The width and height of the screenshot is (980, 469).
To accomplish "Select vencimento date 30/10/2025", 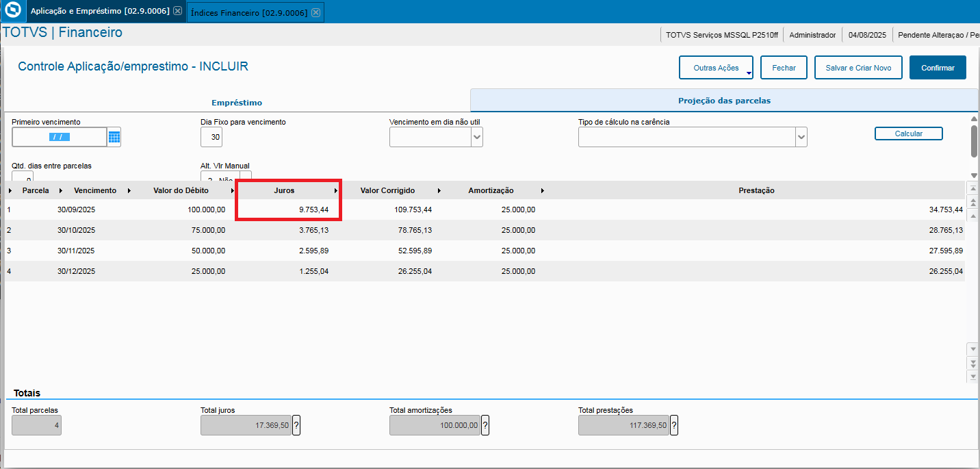I will [76, 230].
